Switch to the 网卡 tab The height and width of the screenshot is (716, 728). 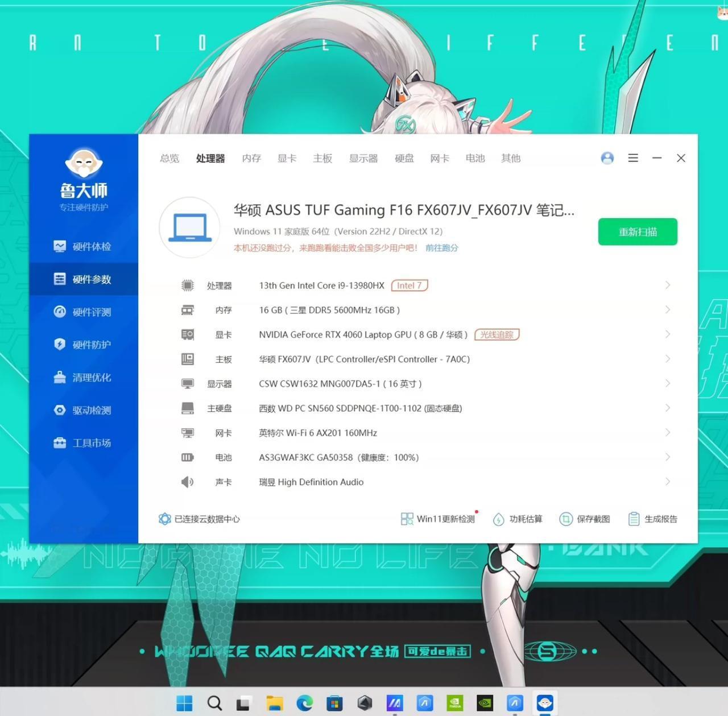coord(440,158)
